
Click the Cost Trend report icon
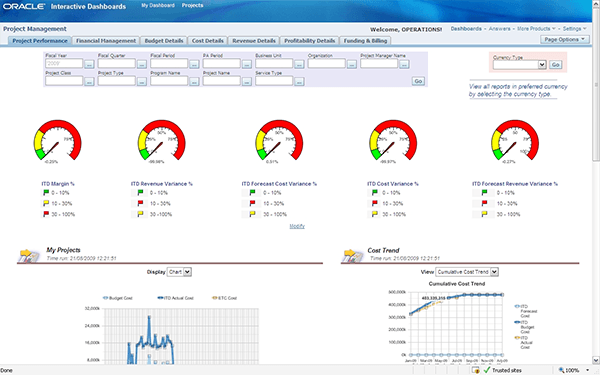pos(353,256)
